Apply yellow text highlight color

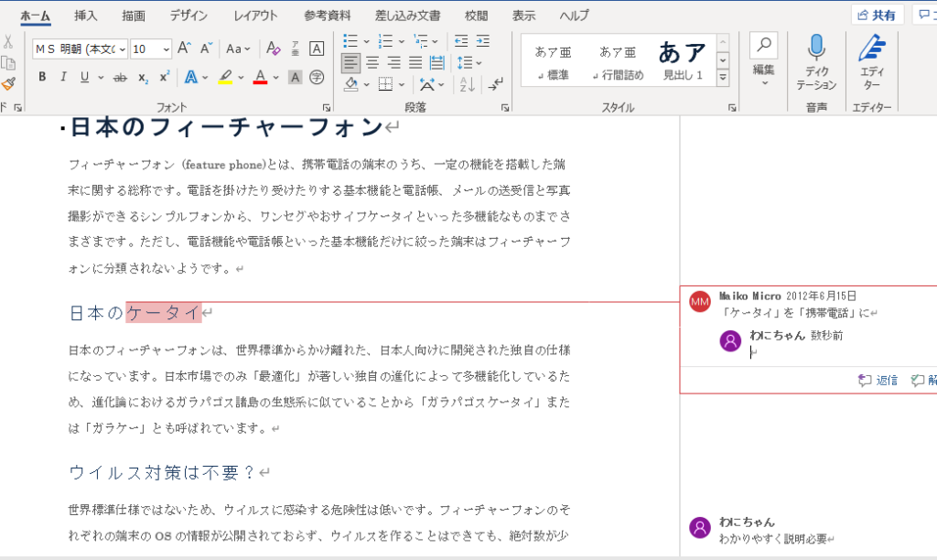(x=225, y=77)
